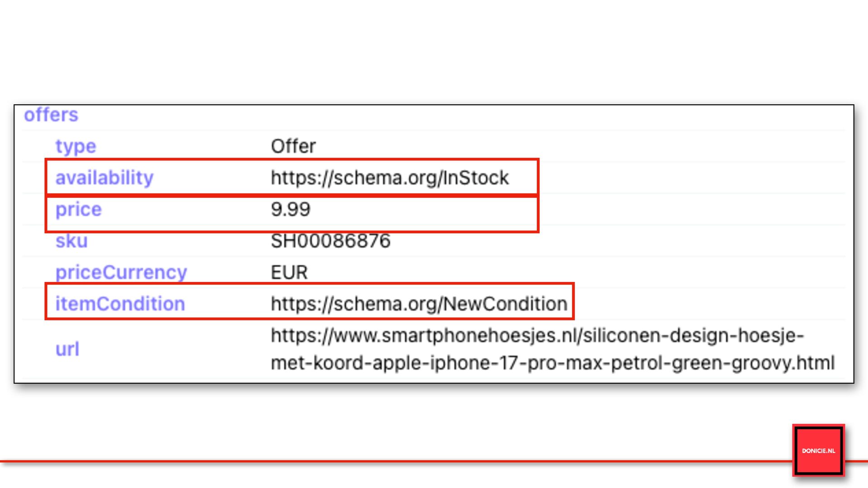868x488 pixels.
Task: Select the price property label
Action: click(79, 209)
